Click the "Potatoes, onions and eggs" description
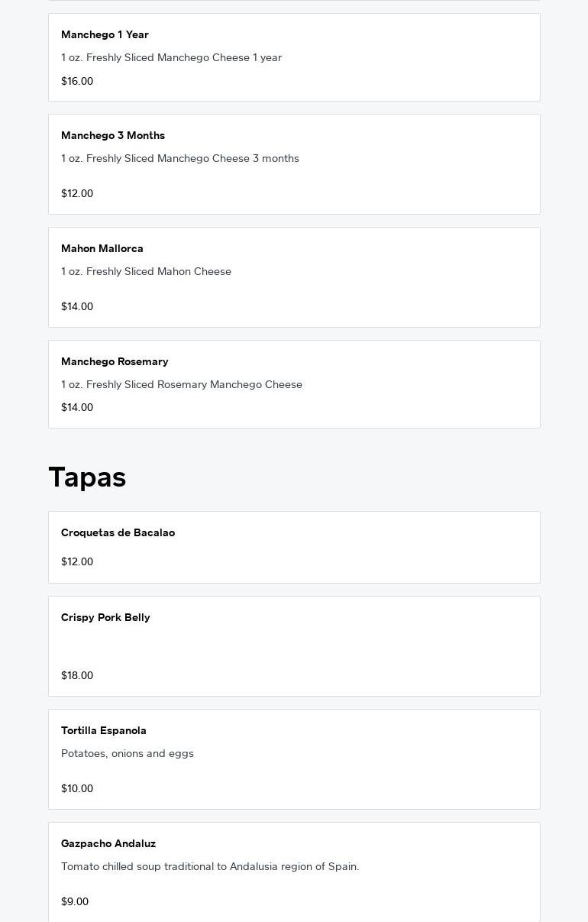The image size is (588, 922). click(128, 753)
